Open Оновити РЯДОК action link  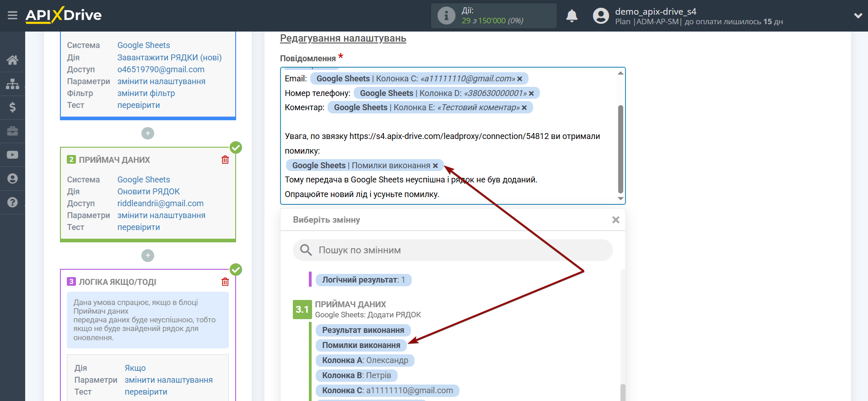point(148,192)
